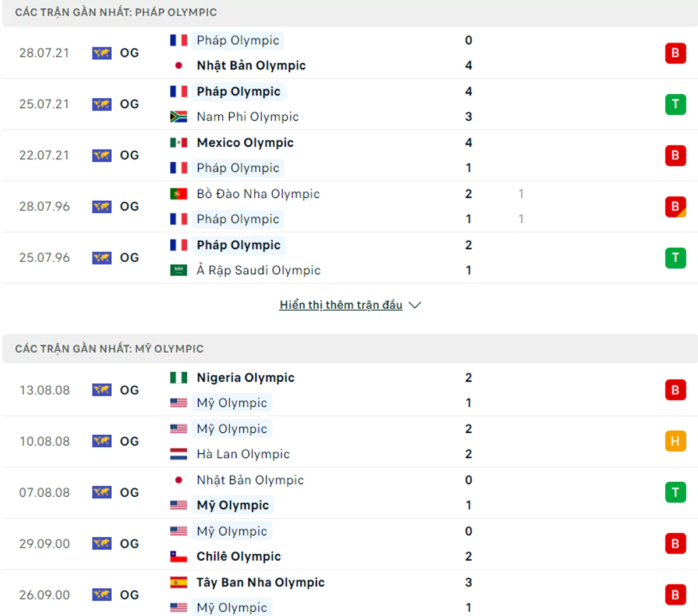The image size is (698, 616).
Task: Click the Nigeria flag beside Nigeria Olympic
Action: [179, 378]
